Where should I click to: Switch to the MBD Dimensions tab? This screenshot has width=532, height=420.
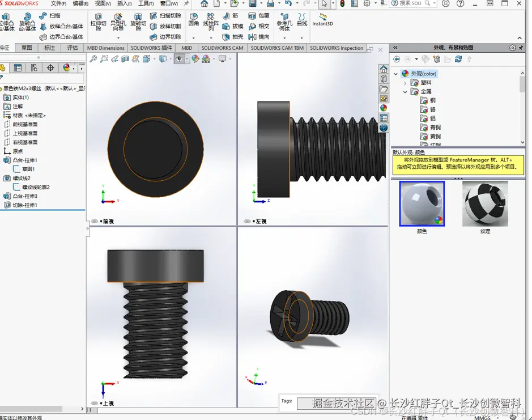106,48
